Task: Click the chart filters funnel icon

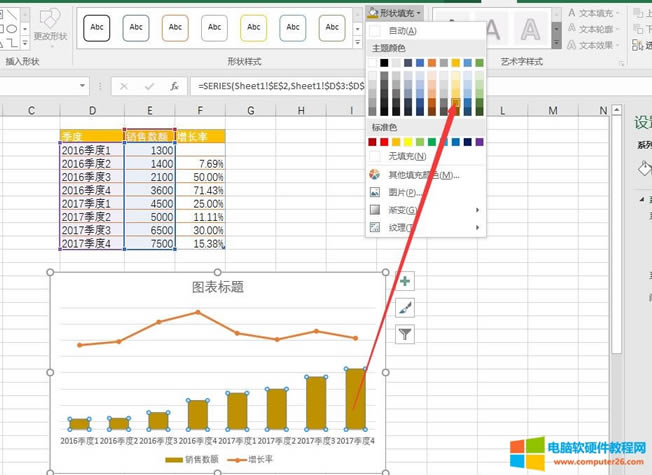Action: (405, 334)
